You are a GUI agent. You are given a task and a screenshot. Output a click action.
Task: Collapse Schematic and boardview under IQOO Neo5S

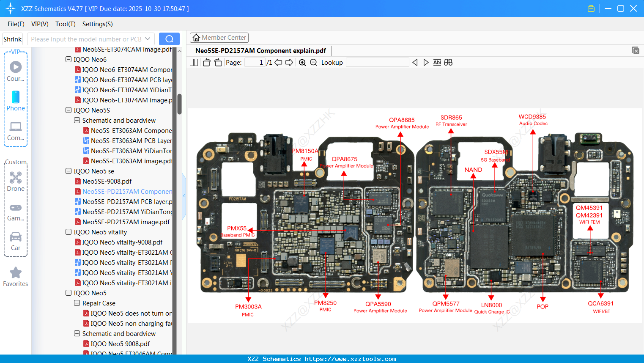pyautogui.click(x=77, y=120)
